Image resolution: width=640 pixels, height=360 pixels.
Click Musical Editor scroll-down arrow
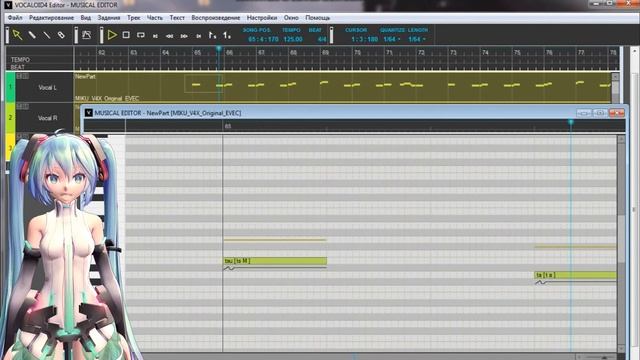point(621,349)
